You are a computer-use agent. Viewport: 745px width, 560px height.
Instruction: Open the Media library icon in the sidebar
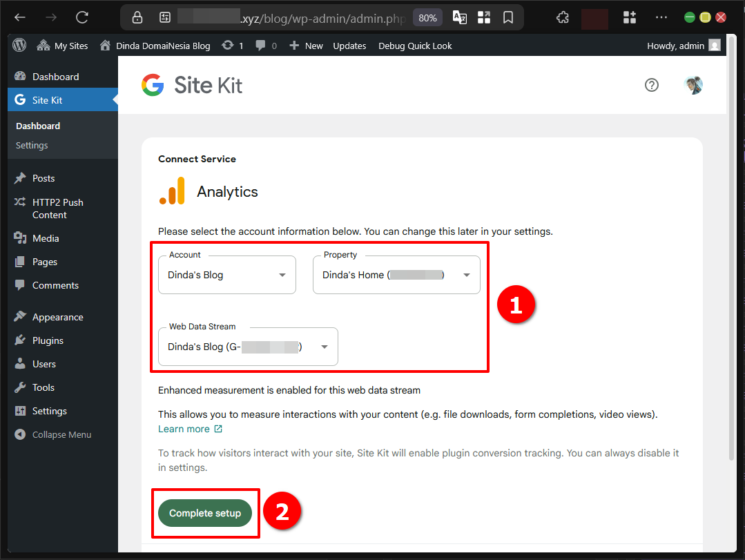(21, 238)
